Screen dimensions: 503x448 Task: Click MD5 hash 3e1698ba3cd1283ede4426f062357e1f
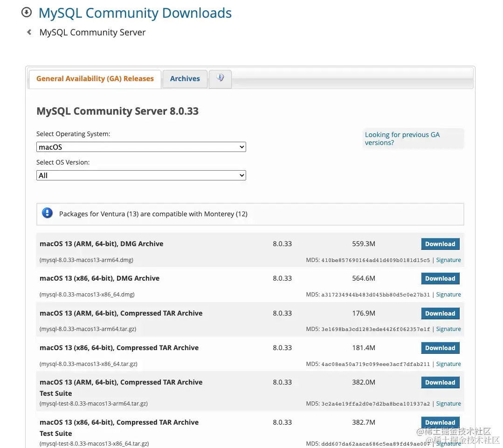click(376, 329)
